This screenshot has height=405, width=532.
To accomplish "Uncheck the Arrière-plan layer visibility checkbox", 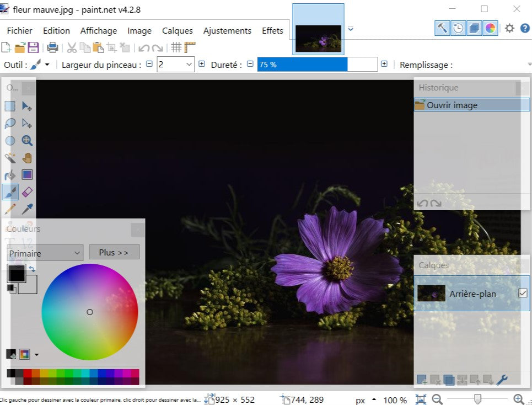I will [523, 294].
